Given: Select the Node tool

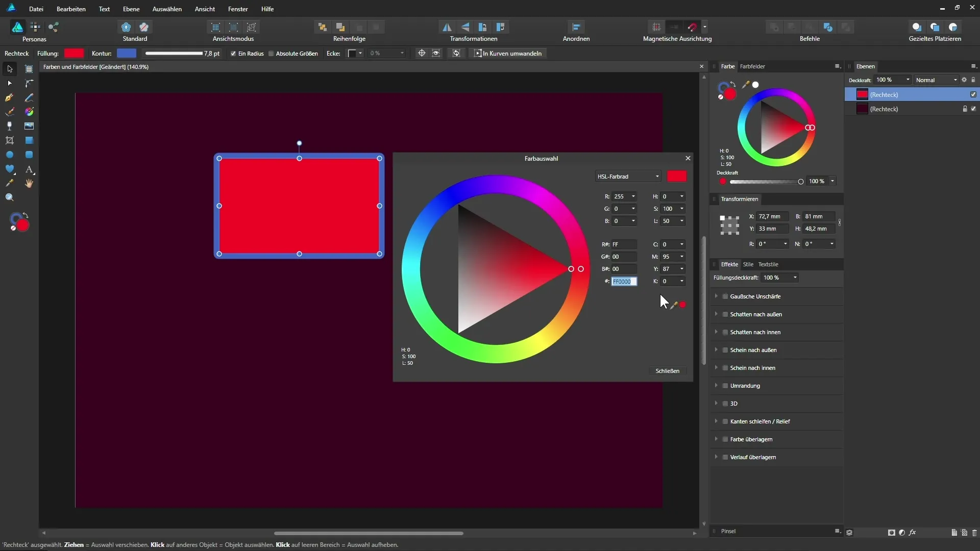Looking at the screenshot, I should click(x=10, y=83).
